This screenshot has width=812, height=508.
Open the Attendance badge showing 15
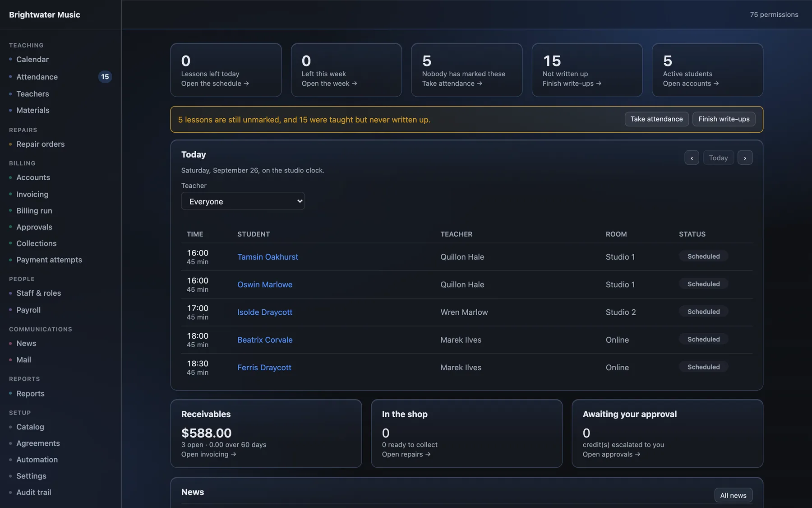[105, 77]
